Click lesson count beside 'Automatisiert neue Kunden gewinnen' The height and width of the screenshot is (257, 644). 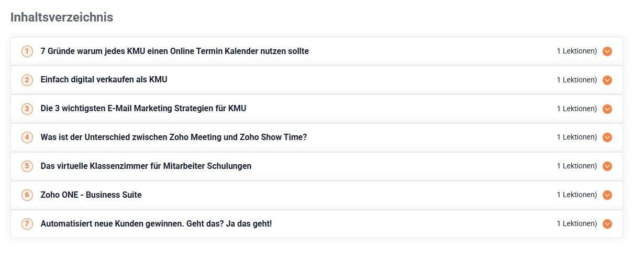click(576, 224)
